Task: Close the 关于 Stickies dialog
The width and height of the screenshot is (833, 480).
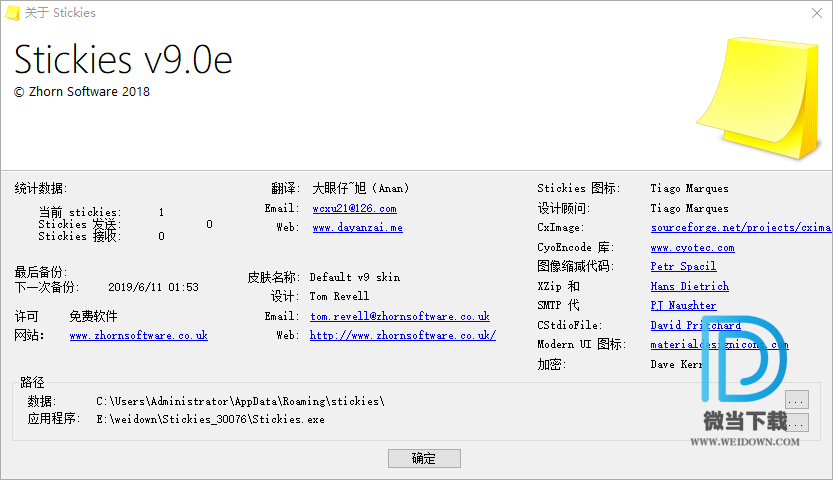Action: point(817,13)
